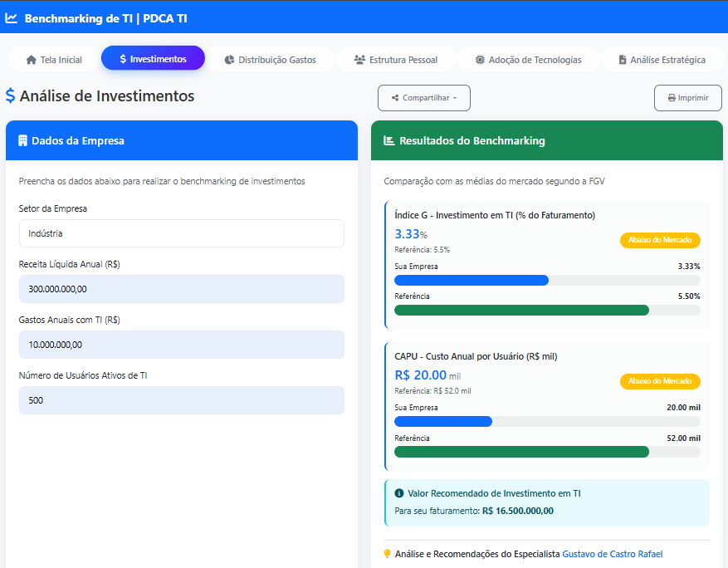Click the large dollar icon beside Análise de Investimentos
This screenshot has width=728, height=568.
pyautogui.click(x=10, y=95)
